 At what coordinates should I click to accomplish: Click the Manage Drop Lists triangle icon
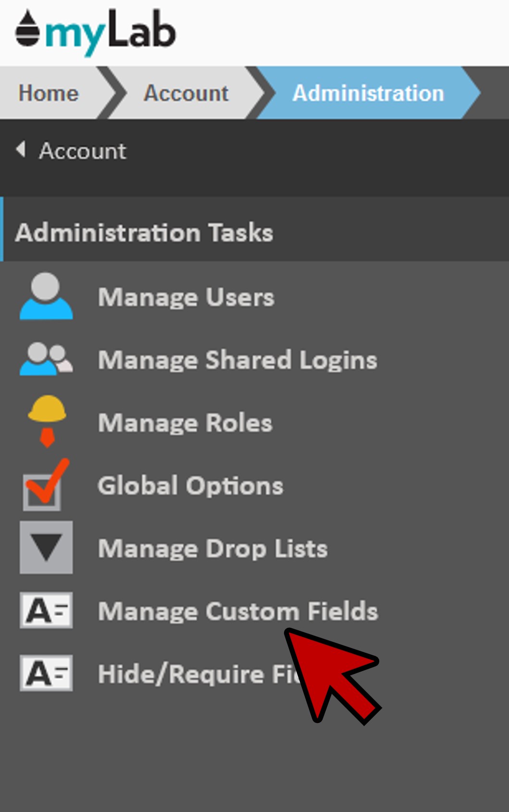[x=46, y=547]
